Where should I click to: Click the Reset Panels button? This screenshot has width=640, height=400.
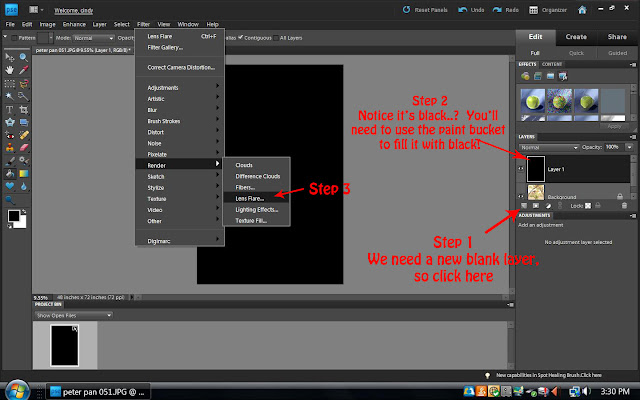click(x=424, y=10)
